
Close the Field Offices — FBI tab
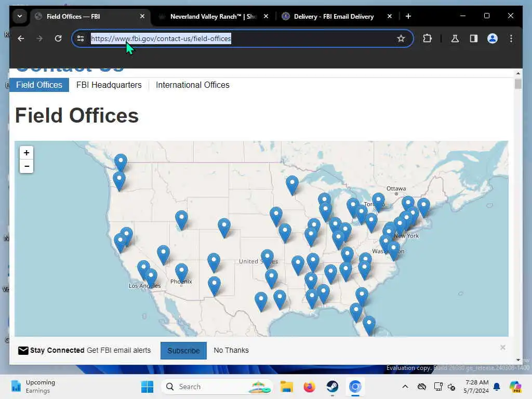click(142, 16)
